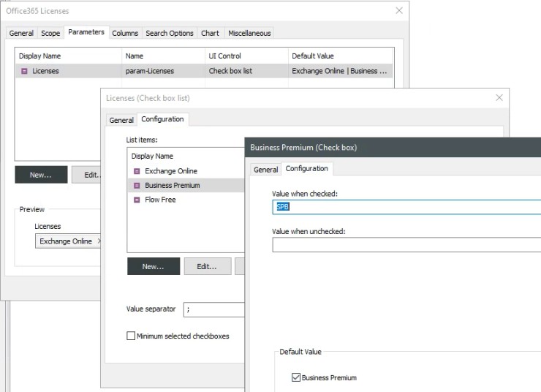541x392 pixels.
Task: Open the Columns tab
Action: point(125,33)
